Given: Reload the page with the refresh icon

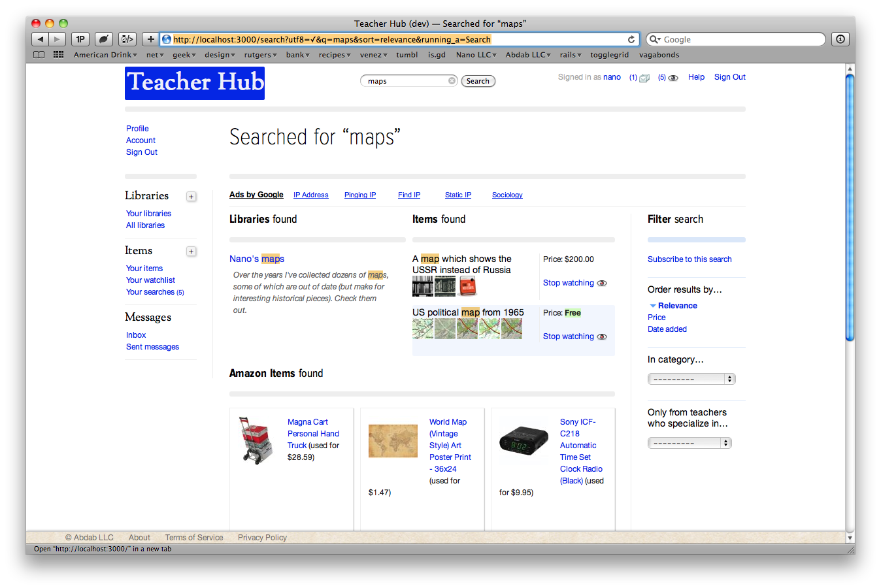Looking at the screenshot, I should coord(631,39).
